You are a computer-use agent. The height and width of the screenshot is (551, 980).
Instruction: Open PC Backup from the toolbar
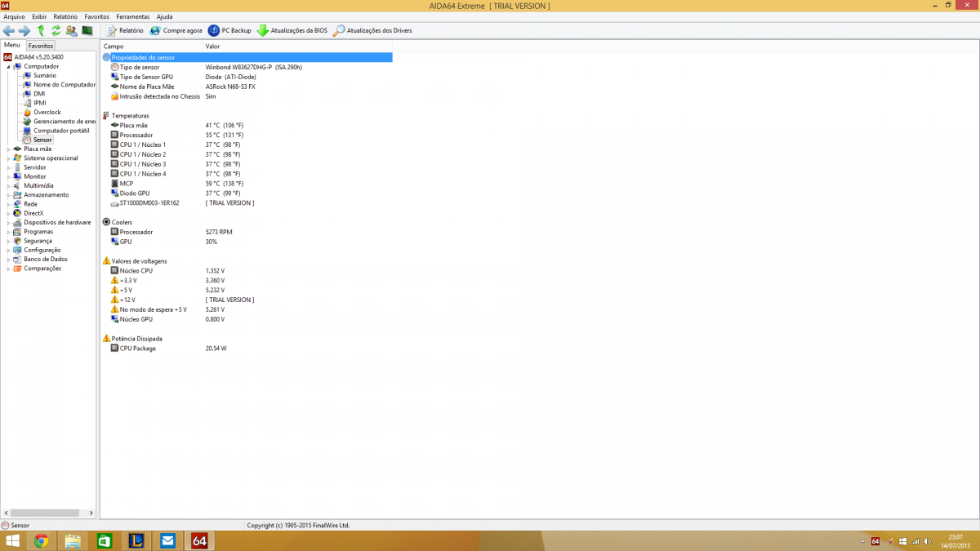point(229,30)
